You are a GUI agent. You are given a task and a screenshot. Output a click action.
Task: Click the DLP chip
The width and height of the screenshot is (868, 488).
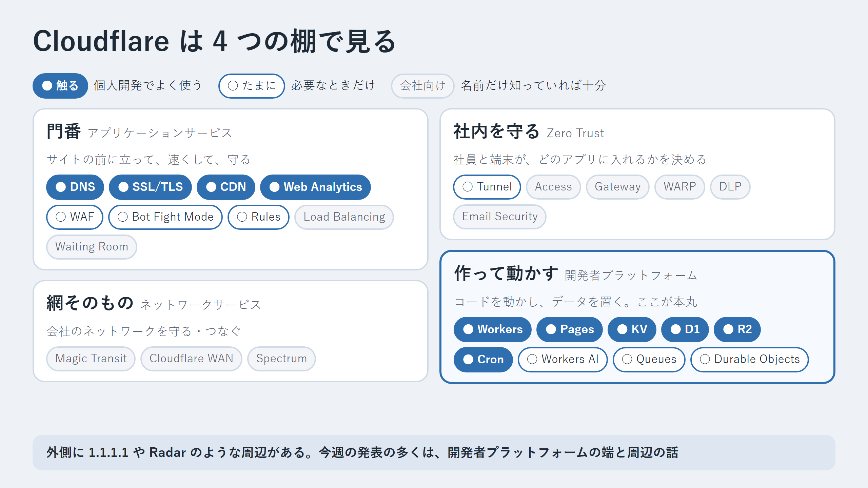click(x=730, y=187)
